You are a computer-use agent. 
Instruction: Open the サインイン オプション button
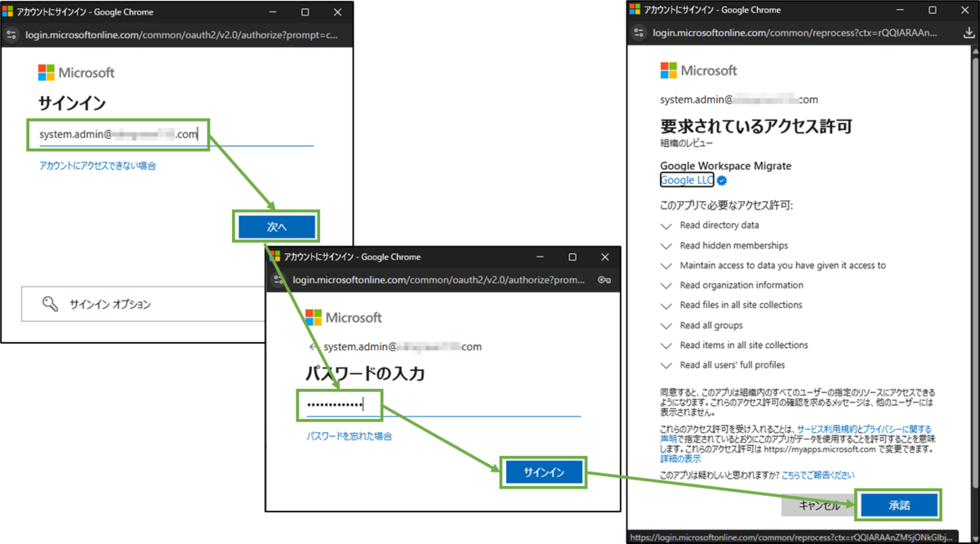pyautogui.click(x=143, y=304)
